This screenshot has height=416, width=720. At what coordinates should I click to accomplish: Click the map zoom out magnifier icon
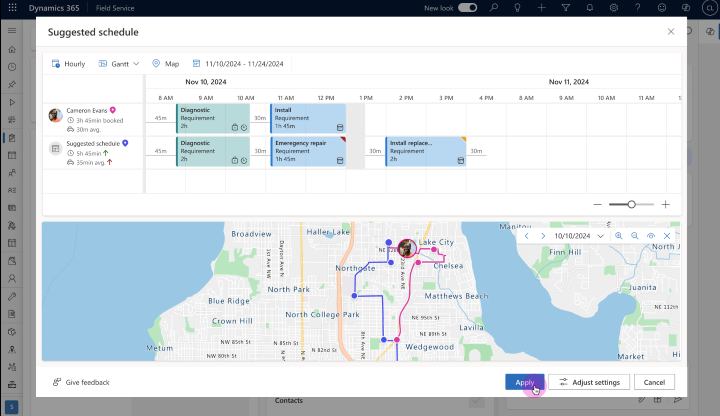[x=635, y=236]
